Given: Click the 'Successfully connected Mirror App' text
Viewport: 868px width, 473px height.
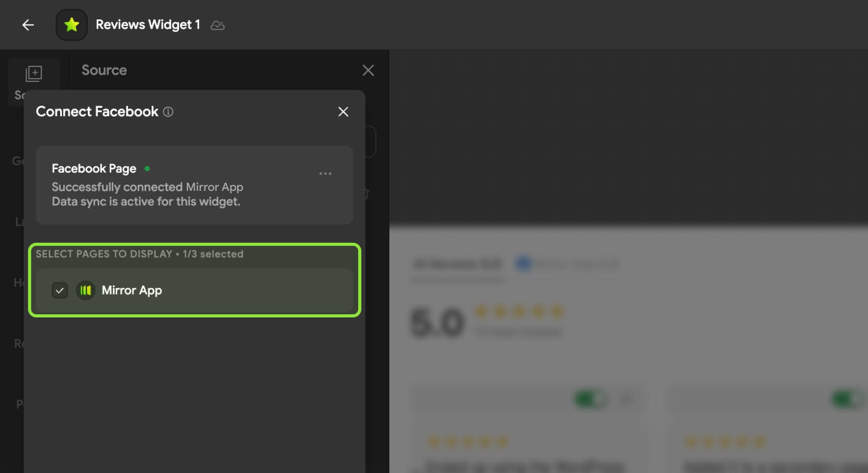Looking at the screenshot, I should pyautogui.click(x=147, y=187).
